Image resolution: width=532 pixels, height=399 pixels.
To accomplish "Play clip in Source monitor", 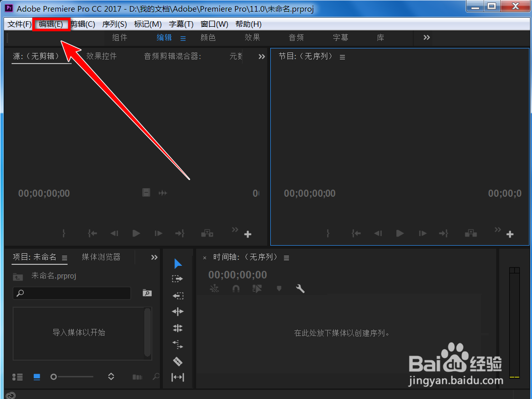I will (x=136, y=234).
